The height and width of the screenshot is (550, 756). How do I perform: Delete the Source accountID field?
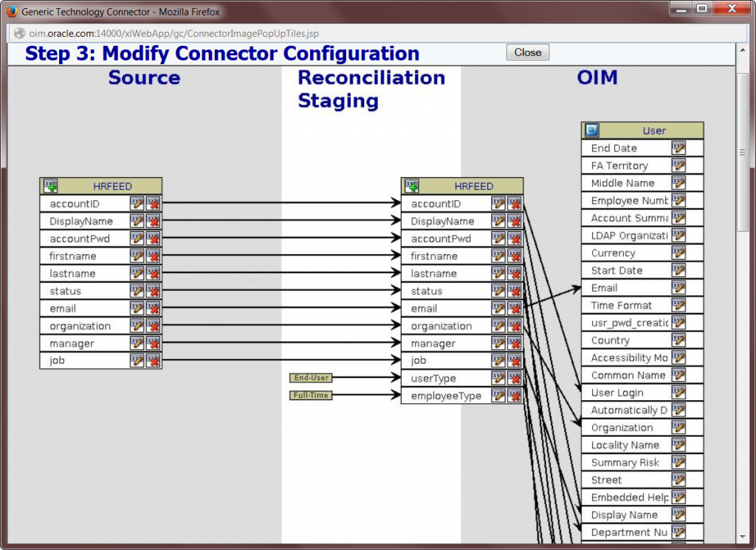click(153, 204)
